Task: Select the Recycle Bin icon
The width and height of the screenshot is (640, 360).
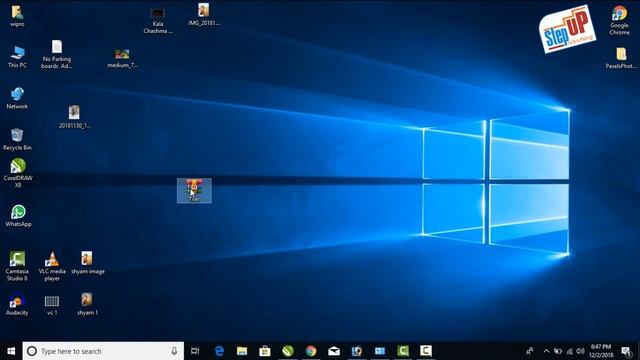Action: (17, 139)
